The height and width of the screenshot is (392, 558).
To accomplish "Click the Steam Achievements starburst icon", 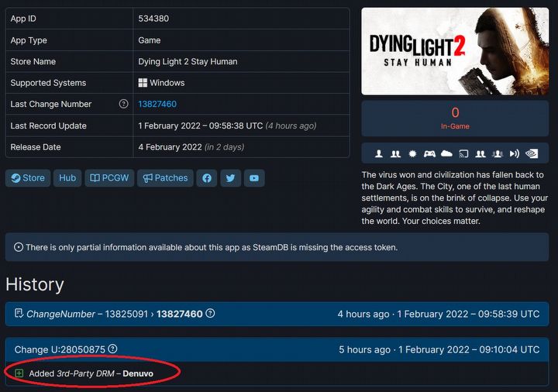I will [412, 153].
